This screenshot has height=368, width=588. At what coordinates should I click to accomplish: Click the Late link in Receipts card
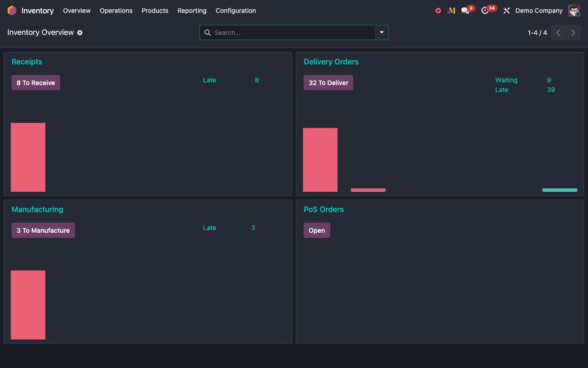pos(209,80)
